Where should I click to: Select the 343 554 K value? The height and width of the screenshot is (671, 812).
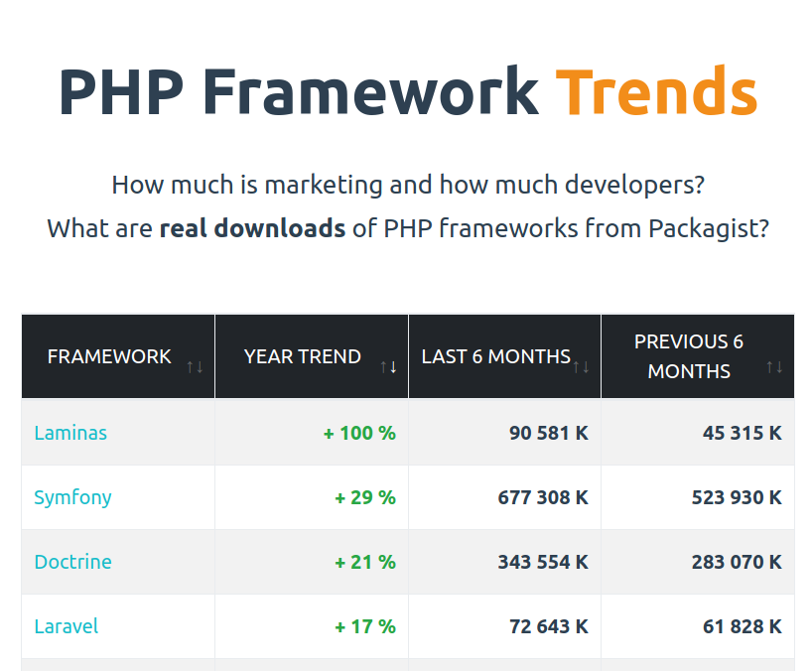[543, 562]
